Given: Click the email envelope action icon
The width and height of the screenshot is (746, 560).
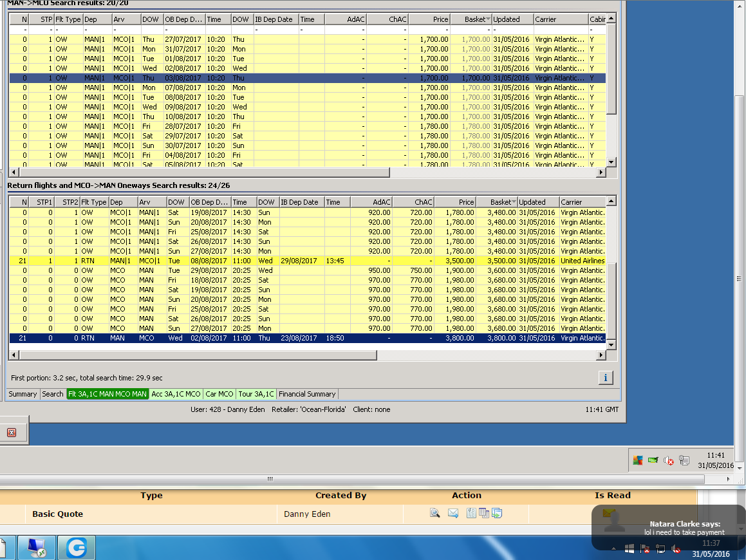Looking at the screenshot, I should coord(453,514).
